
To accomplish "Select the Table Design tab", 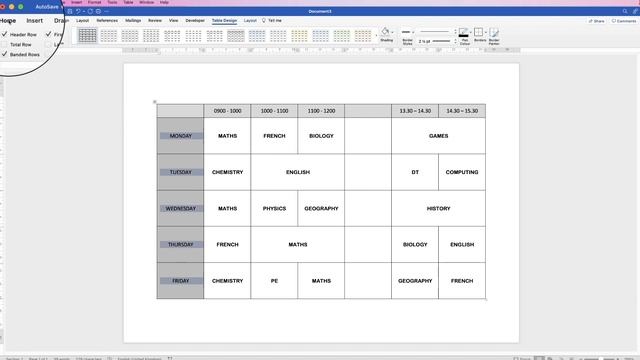I will pyautogui.click(x=224, y=20).
